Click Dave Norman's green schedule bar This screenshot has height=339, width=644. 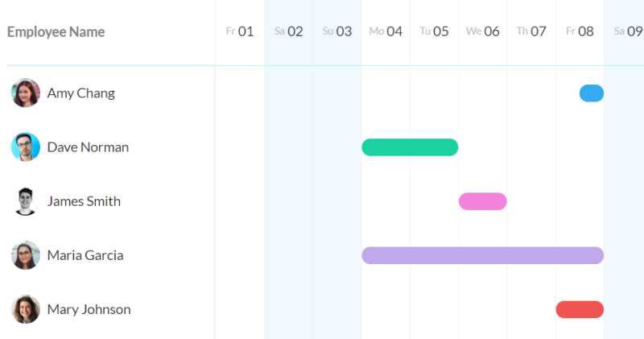click(410, 147)
